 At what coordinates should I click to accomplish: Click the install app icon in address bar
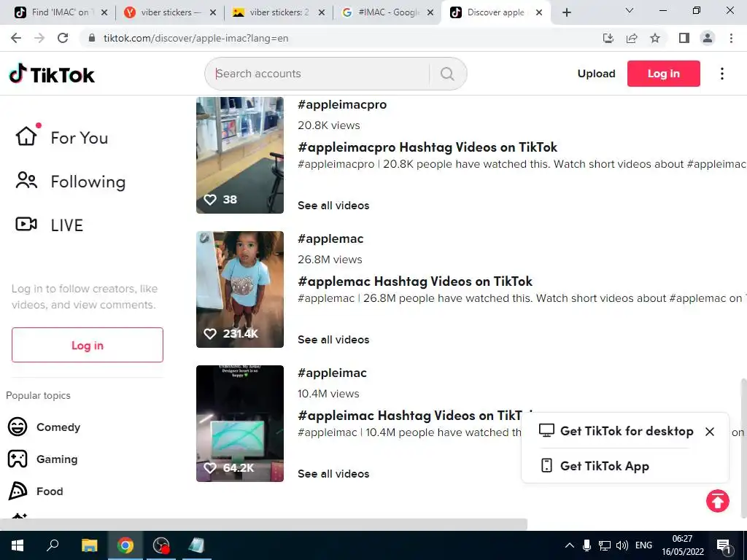click(x=608, y=38)
